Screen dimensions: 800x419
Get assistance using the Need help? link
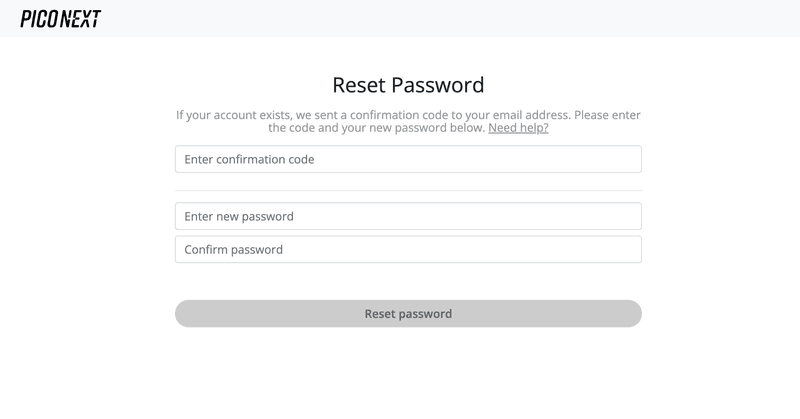(518, 128)
